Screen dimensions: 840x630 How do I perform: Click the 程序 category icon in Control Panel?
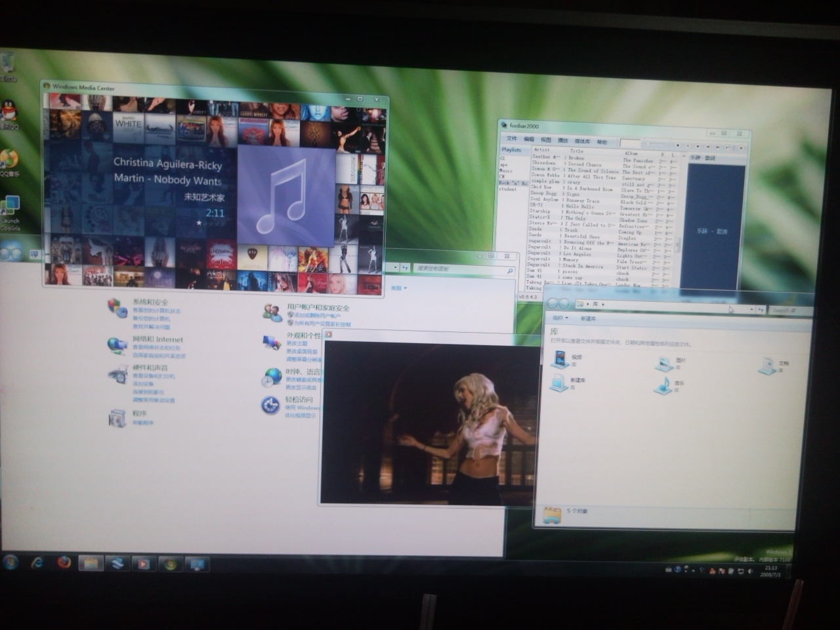[117, 417]
